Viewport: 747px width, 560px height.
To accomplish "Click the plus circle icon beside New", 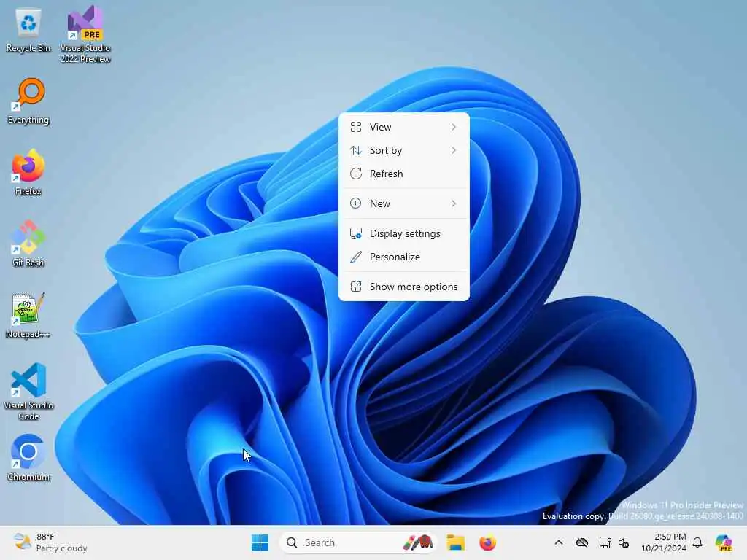I will tap(356, 203).
